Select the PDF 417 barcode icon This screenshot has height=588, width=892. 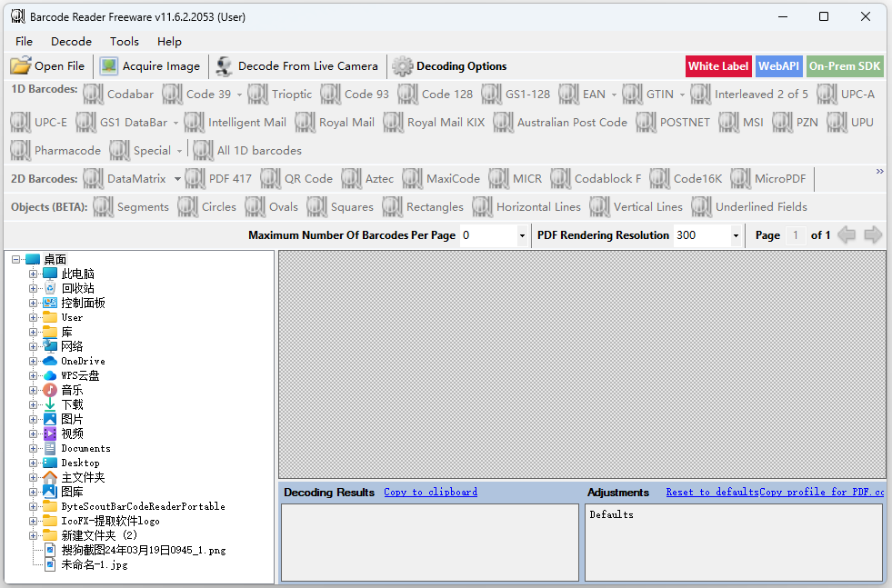click(195, 178)
